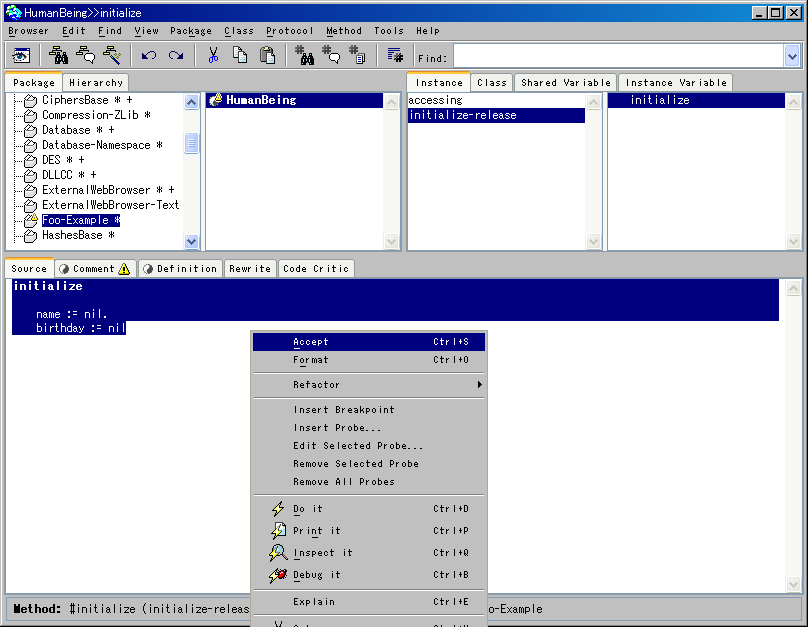Screen dimensions: 808x627
Task: Open the View menu
Action: [x=146, y=31]
